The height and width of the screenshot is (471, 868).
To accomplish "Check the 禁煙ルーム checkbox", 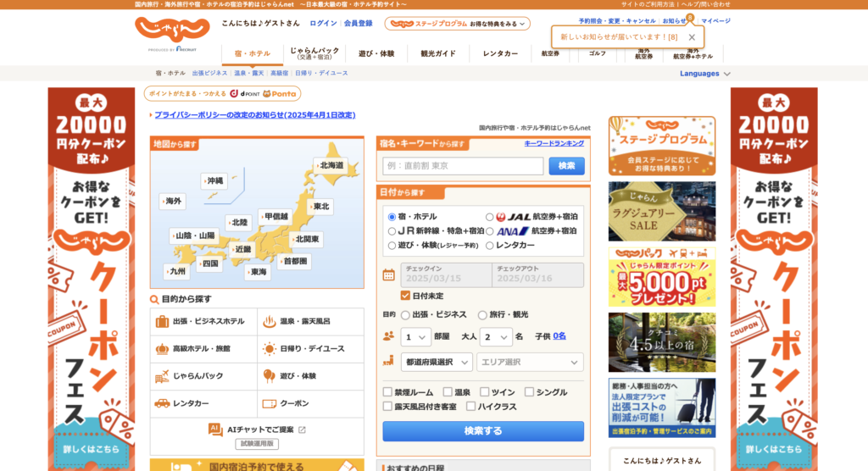I will [x=387, y=392].
